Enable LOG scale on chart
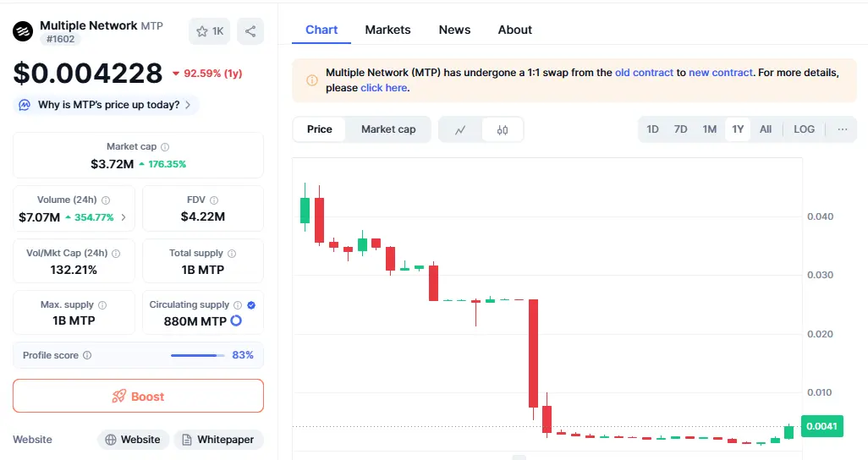 pos(804,129)
